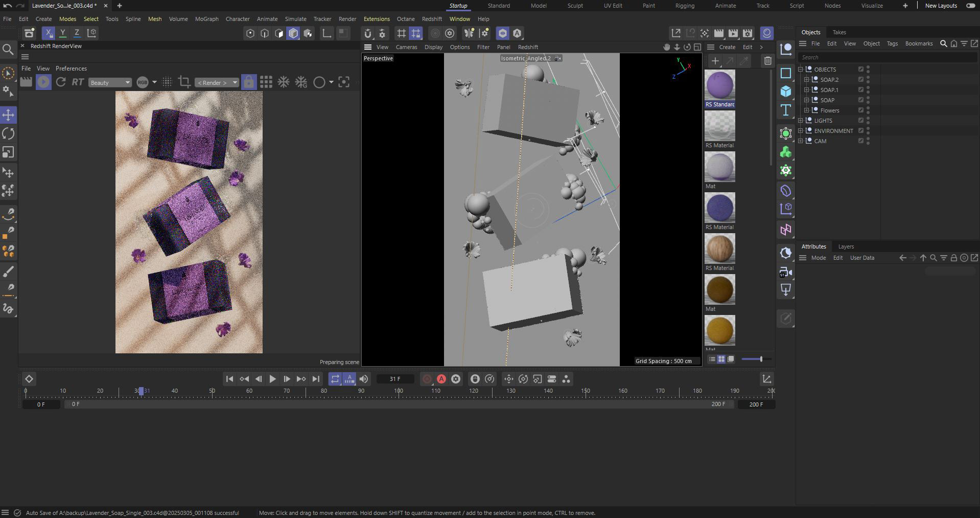Switch to the Layers tab
The width and height of the screenshot is (980, 518).
[846, 246]
